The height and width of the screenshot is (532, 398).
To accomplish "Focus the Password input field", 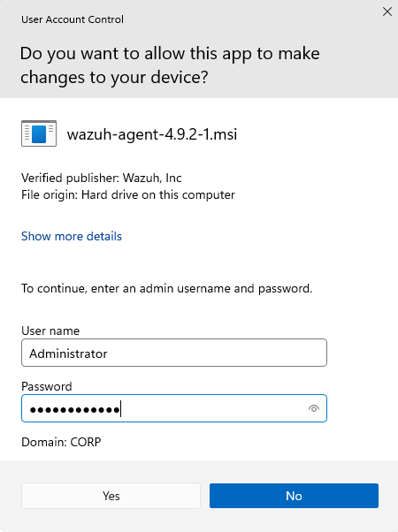I will (174, 408).
